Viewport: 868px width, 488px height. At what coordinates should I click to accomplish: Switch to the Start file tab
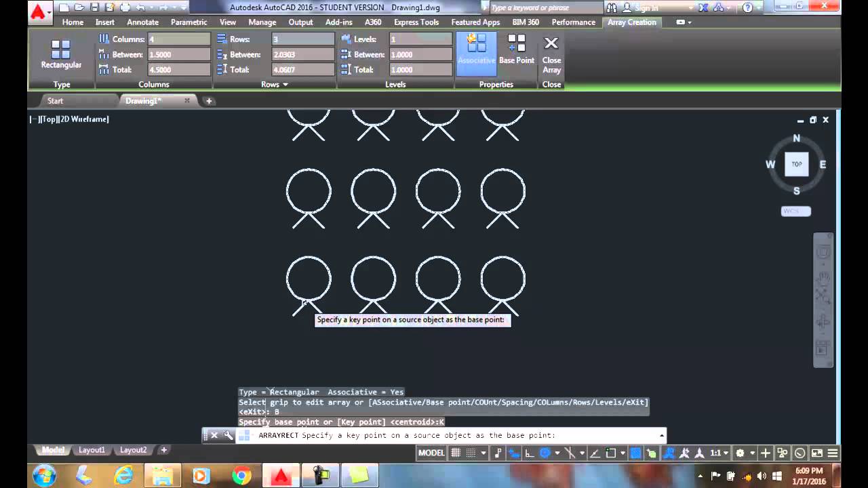[x=55, y=101]
